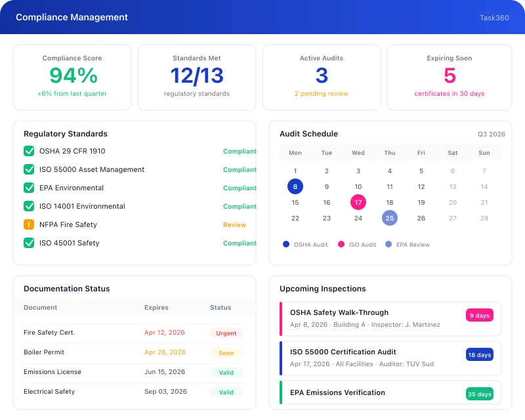Click the green checkmark next to EPA Environmental
The height and width of the screenshot is (420, 525).
(x=28, y=188)
